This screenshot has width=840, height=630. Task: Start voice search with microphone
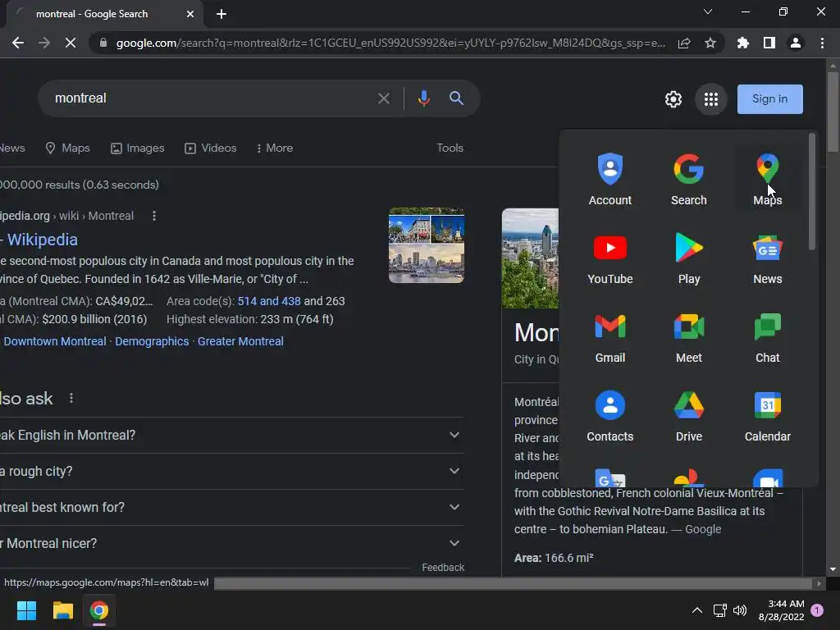pyautogui.click(x=424, y=98)
